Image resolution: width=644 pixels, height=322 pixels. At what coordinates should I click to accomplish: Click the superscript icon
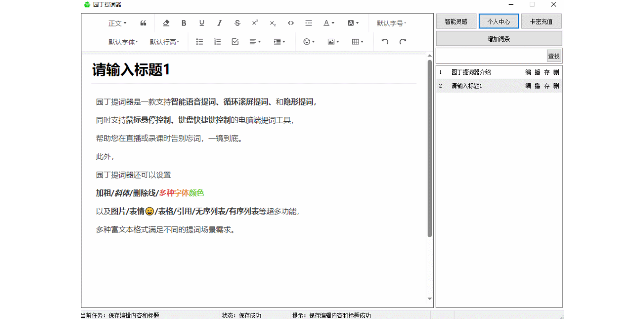[255, 23]
